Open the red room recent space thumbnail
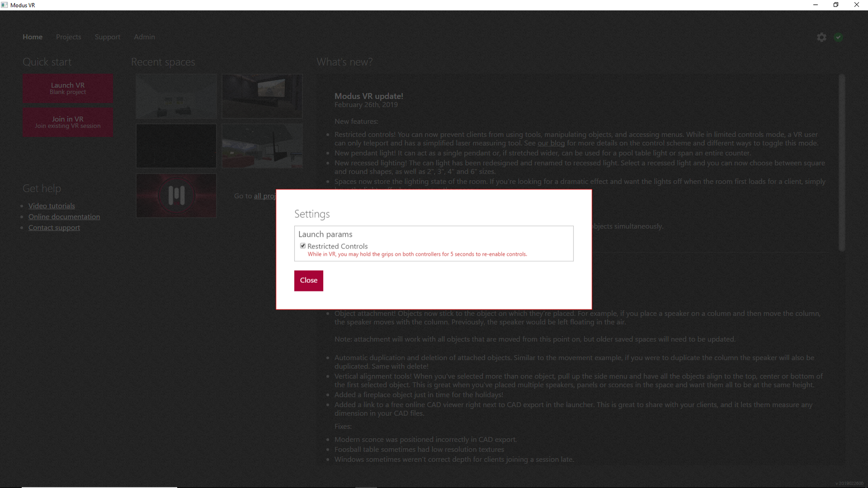Viewport: 868px width, 488px height. pos(262,146)
